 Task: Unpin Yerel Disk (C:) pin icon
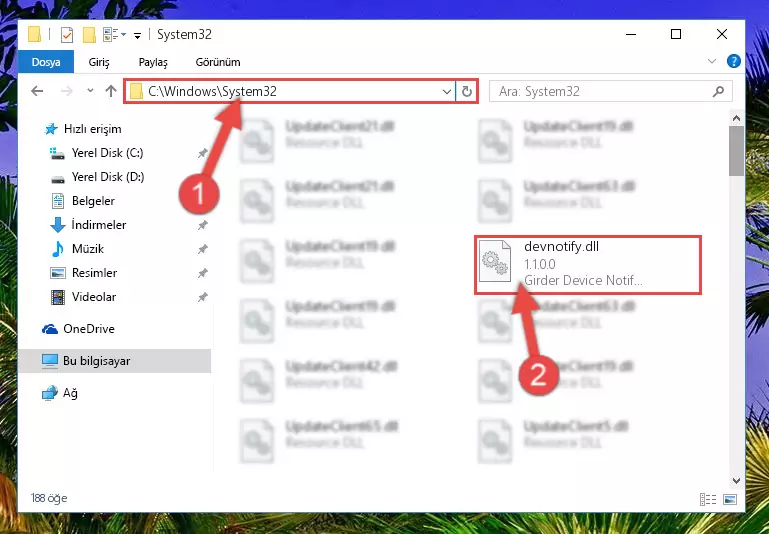tap(202, 153)
